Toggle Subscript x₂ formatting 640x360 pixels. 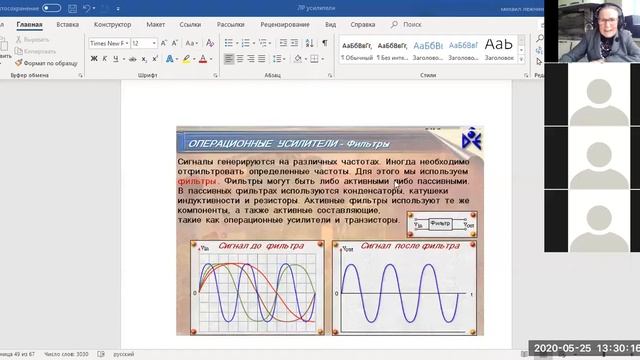pyautogui.click(x=144, y=59)
